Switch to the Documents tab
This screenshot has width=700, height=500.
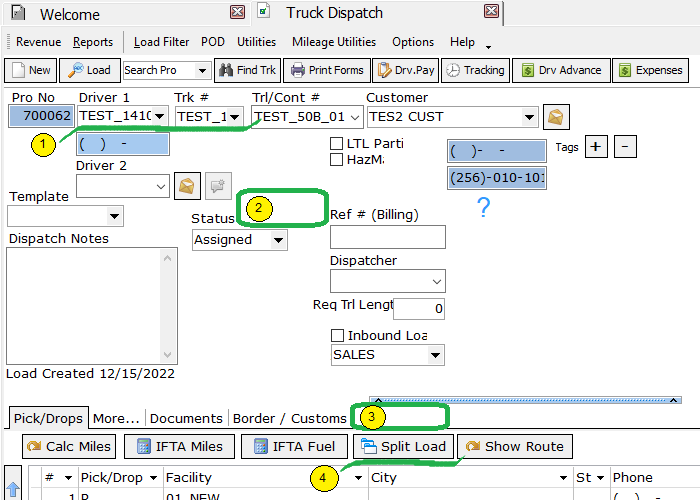coord(186,418)
